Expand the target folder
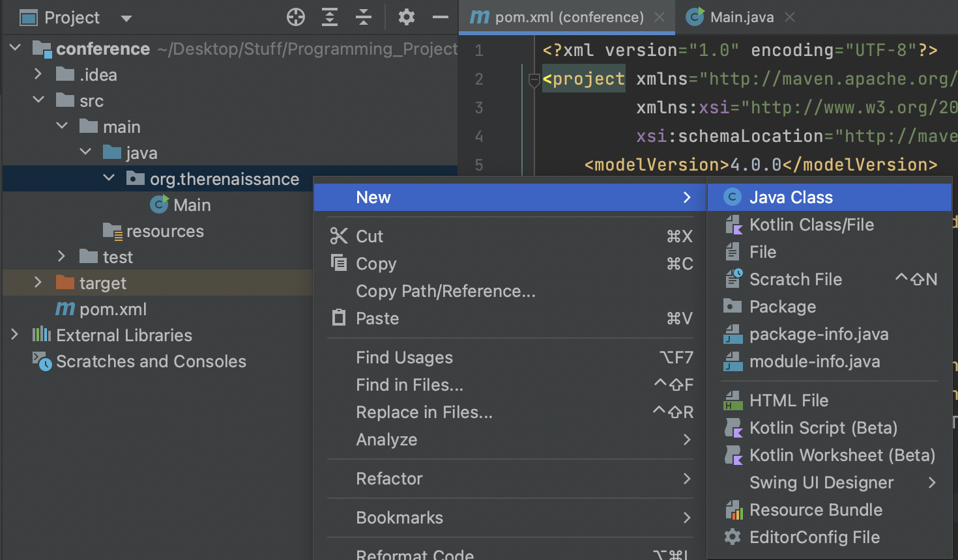This screenshot has height=560, width=958. pyautogui.click(x=38, y=283)
